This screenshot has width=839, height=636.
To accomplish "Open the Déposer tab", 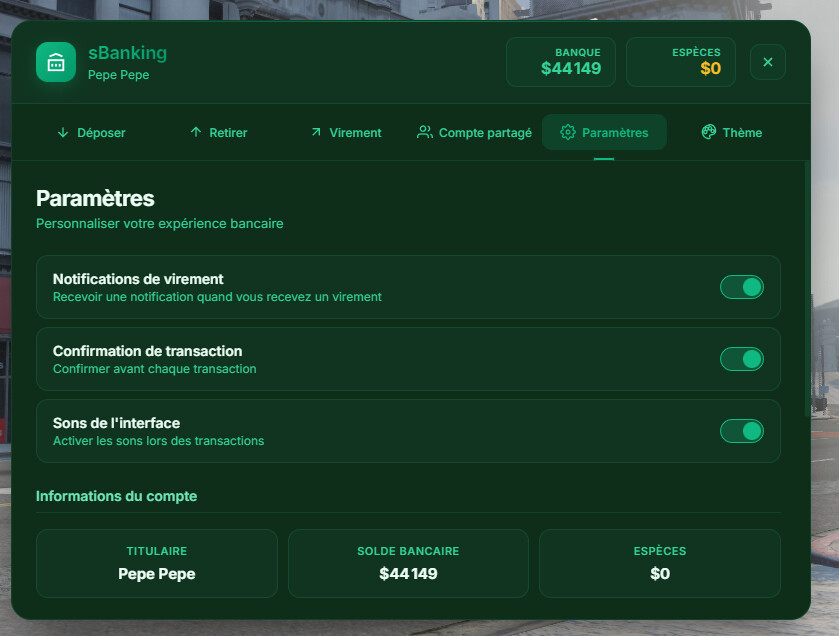I will coord(91,132).
